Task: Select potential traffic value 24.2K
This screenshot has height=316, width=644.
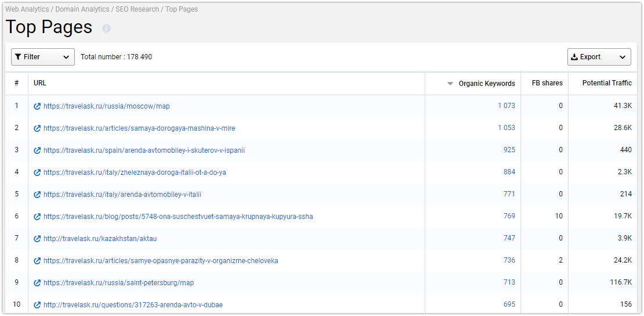Action: point(623,260)
